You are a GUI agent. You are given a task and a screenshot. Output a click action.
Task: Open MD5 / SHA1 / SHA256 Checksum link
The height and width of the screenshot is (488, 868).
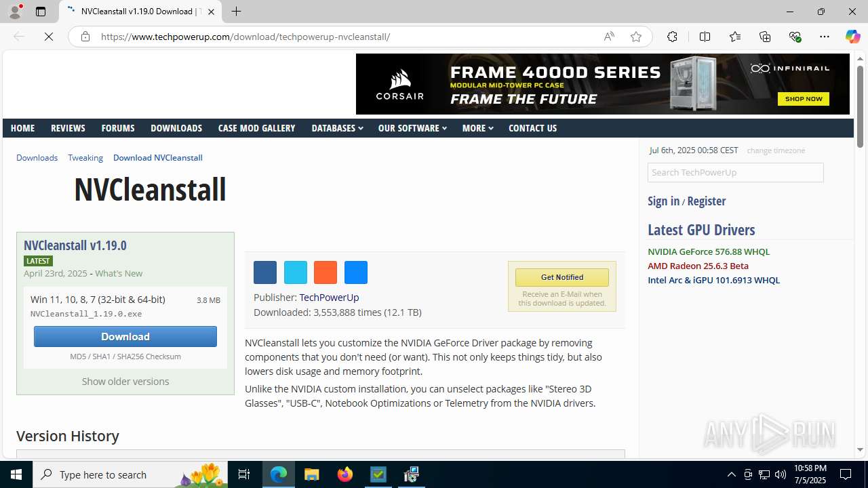tap(125, 357)
